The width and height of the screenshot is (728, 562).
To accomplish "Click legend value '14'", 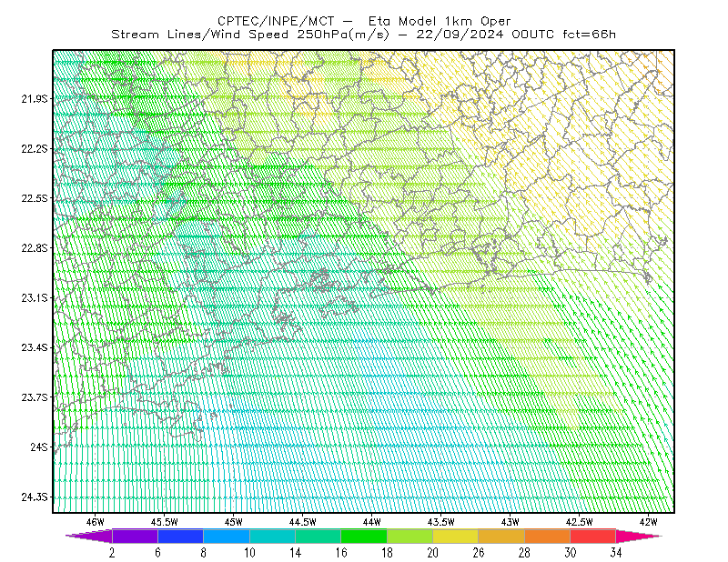I will click(295, 553).
